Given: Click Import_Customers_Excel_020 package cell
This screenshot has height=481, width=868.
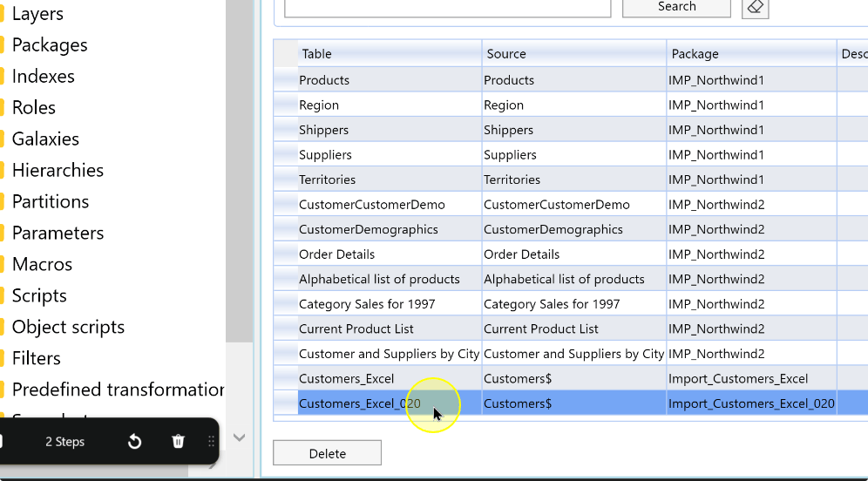Looking at the screenshot, I should click(752, 403).
